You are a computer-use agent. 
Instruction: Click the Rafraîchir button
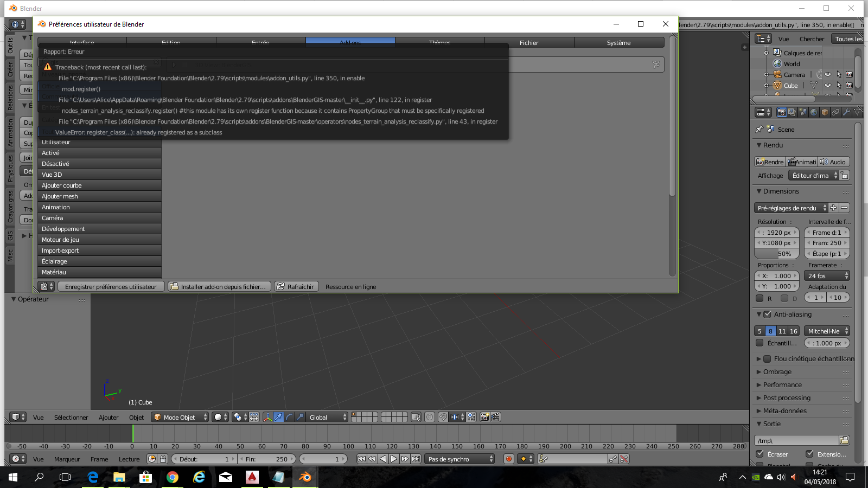pos(296,286)
